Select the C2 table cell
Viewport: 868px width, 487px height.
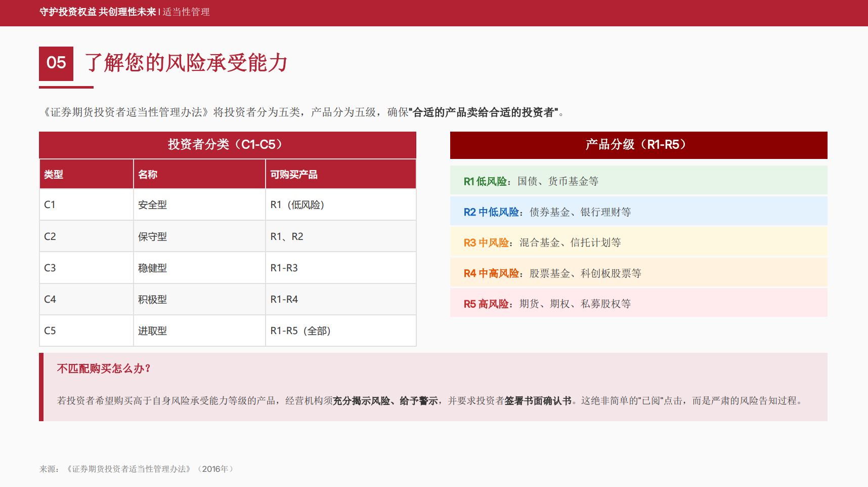86,236
